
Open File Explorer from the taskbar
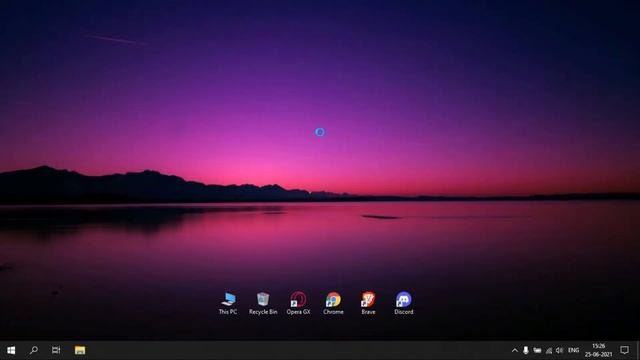pos(80,350)
